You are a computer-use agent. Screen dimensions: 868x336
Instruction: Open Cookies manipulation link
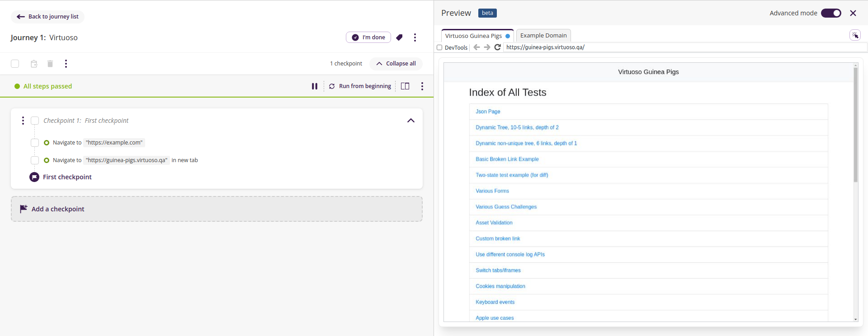[500, 286]
